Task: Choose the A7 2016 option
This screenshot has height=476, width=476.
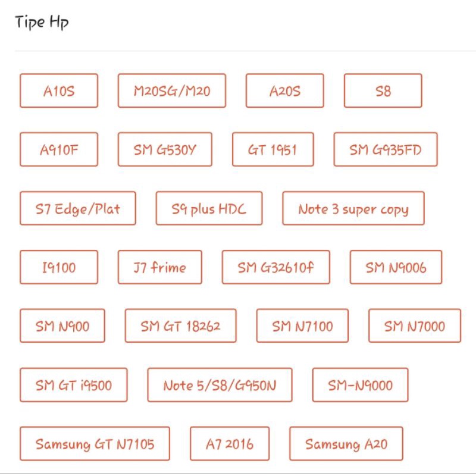Action: coord(230,444)
